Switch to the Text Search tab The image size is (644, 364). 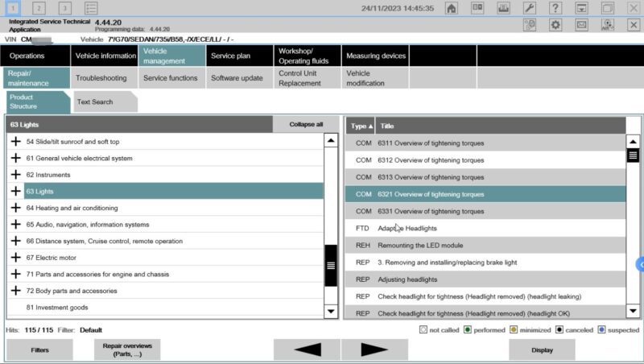click(x=105, y=102)
